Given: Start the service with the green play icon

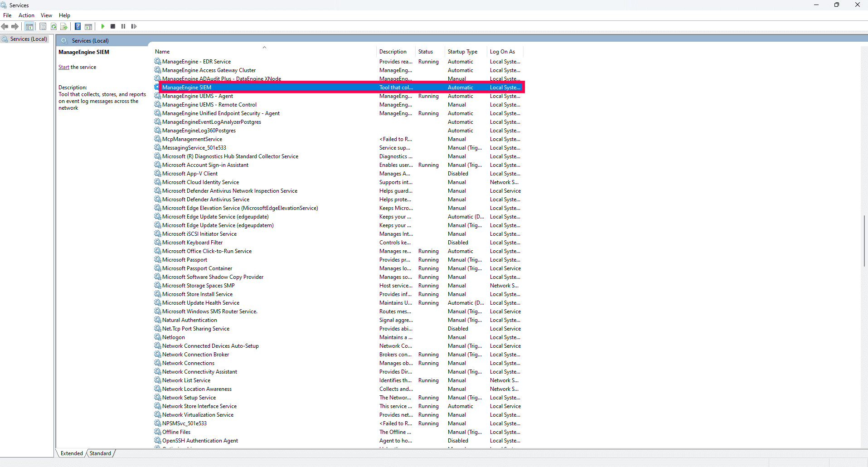Looking at the screenshot, I should coord(103,26).
